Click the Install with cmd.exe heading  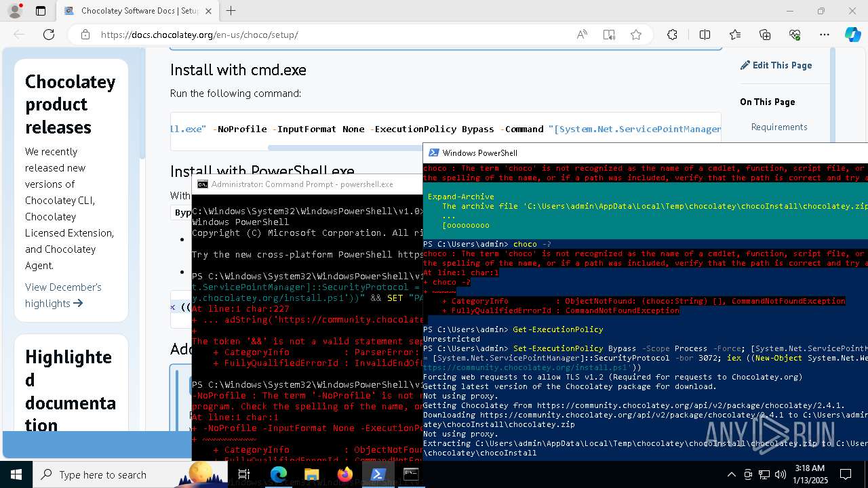tap(238, 70)
